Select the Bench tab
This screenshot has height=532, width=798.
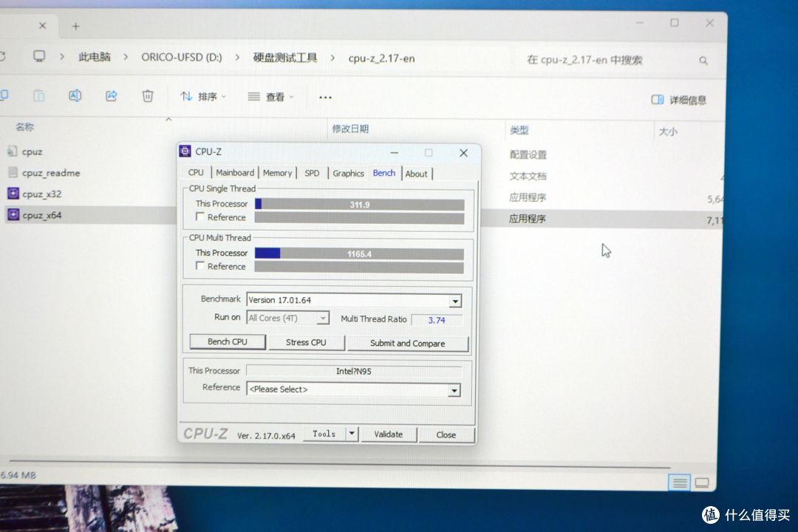click(383, 173)
